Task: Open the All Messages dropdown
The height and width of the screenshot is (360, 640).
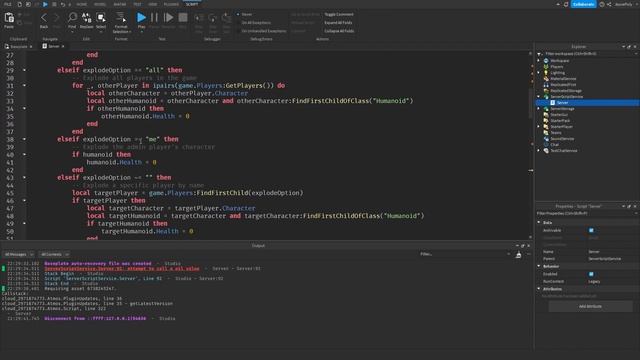Action: click(x=19, y=254)
